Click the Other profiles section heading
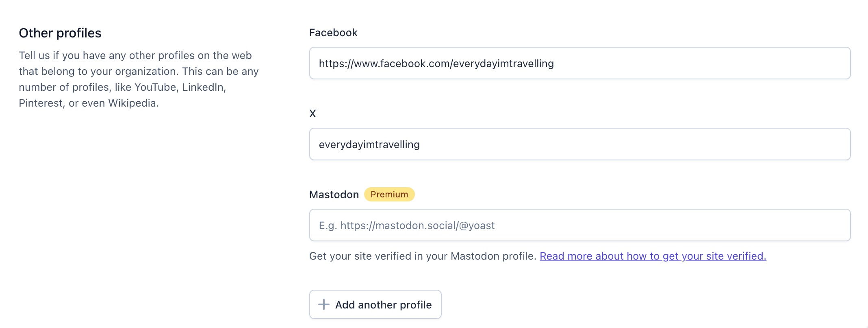This screenshot has height=328, width=868. coord(60,33)
